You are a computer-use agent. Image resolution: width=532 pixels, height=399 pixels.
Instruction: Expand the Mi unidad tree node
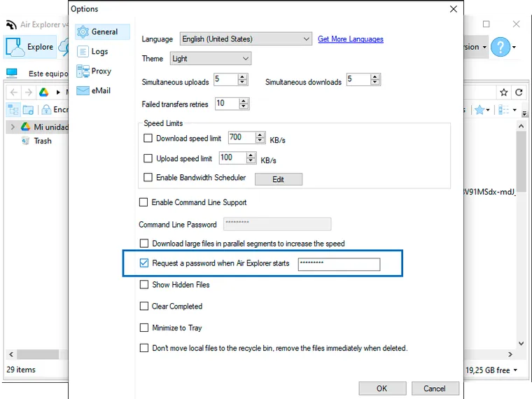tap(13, 127)
